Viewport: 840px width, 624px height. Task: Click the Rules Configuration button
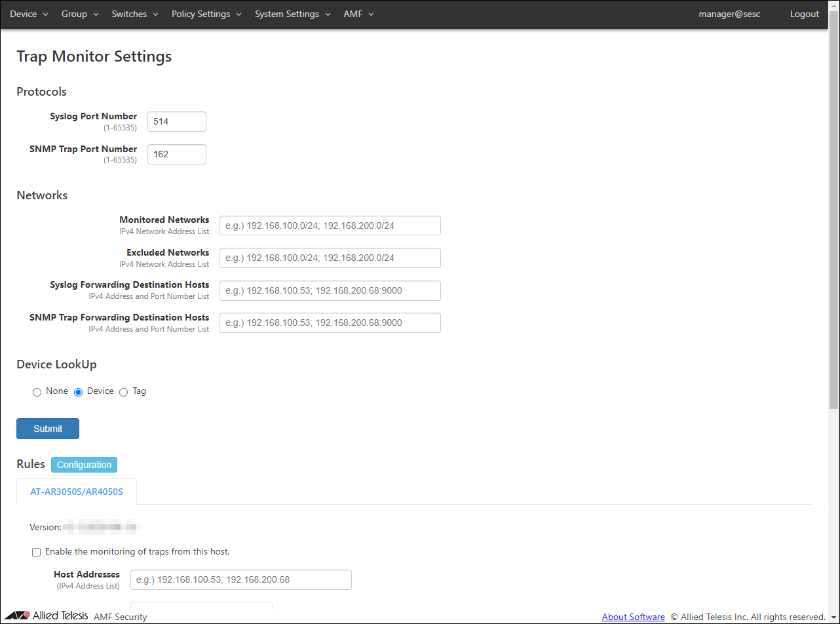[84, 465]
